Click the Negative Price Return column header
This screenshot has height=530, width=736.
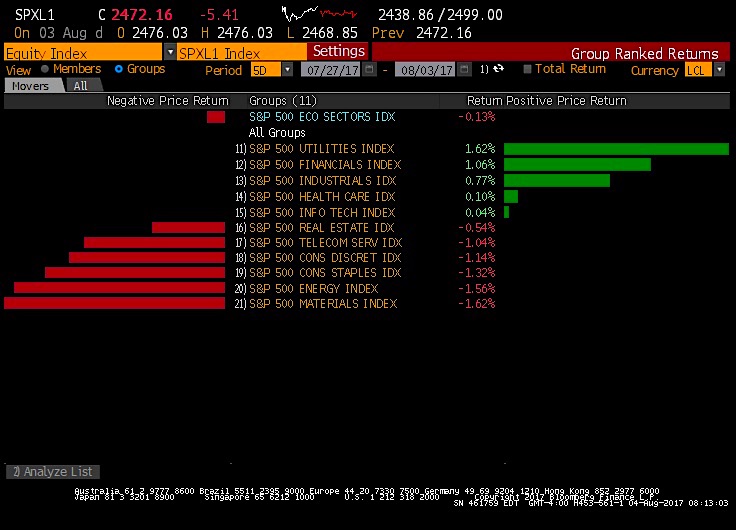(168, 100)
